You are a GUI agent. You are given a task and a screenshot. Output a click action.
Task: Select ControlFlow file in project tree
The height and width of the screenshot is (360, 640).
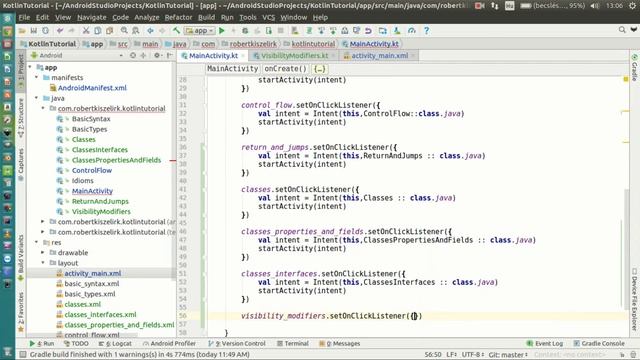[x=92, y=170]
